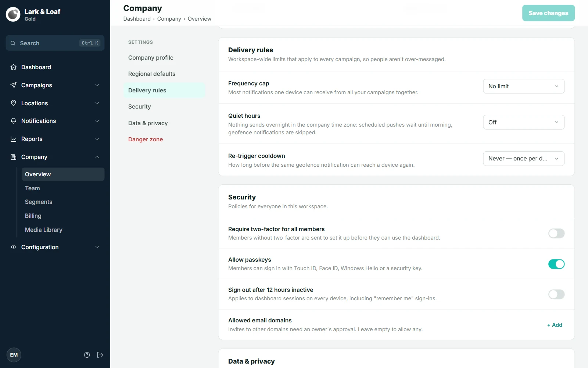
Task: Open the EM user avatar
Action: point(14,355)
